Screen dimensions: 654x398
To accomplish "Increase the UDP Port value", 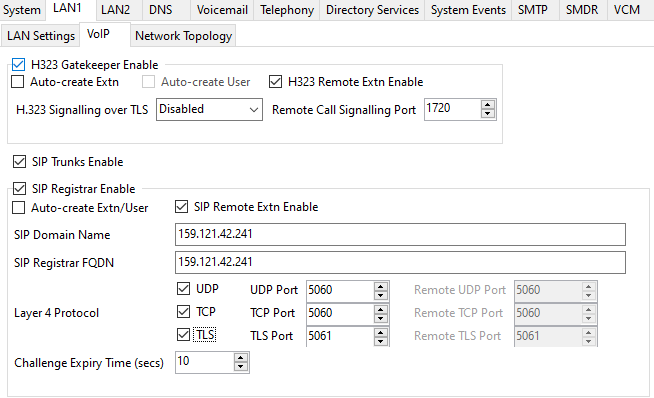I will [x=381, y=286].
